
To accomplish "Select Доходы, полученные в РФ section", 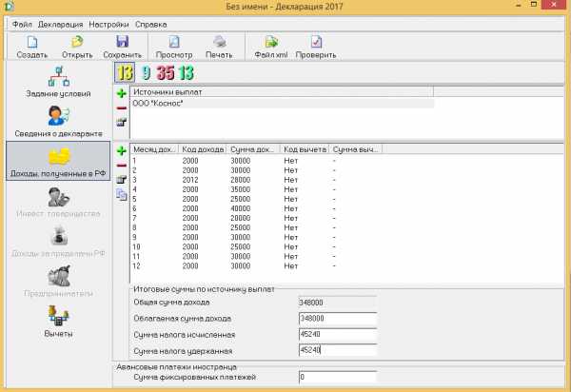I will click(58, 161).
